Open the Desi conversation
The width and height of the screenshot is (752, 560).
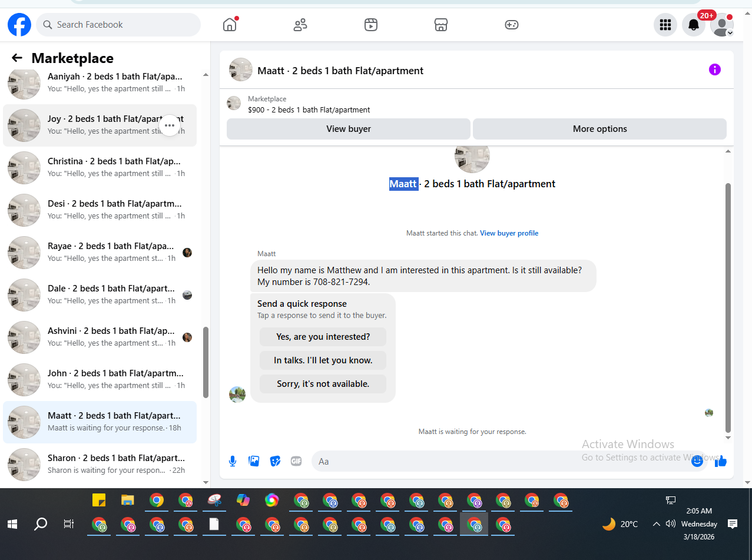[x=100, y=210]
